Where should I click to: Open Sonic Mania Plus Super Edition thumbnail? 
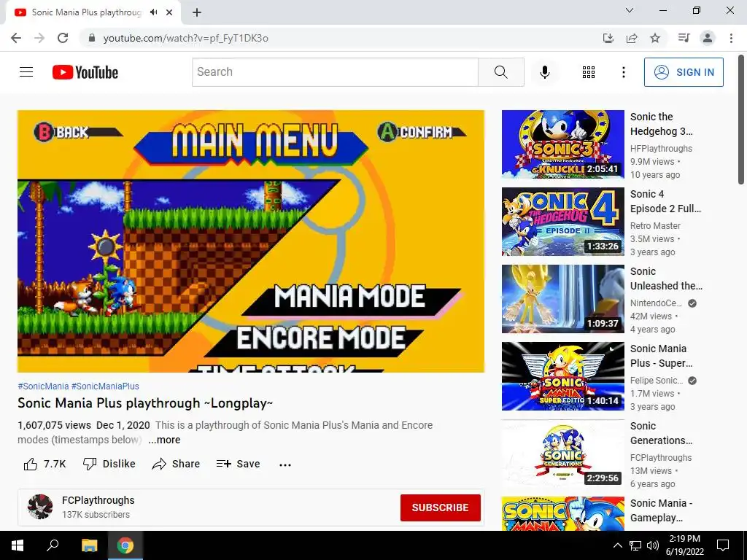pyautogui.click(x=562, y=376)
